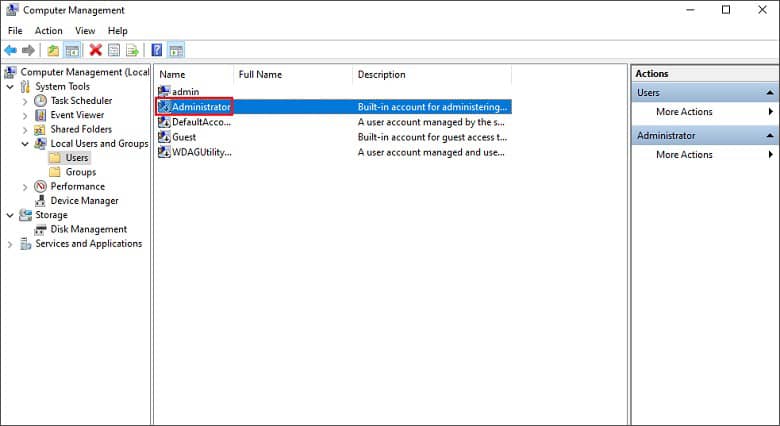Collapse the System Tools tree node
The height and width of the screenshot is (426, 780).
tap(10, 87)
